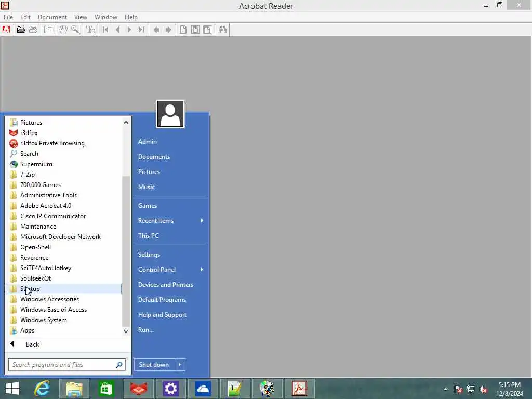The height and width of the screenshot is (399, 532).
Task: Click the network tray icon
Action: pos(471,390)
